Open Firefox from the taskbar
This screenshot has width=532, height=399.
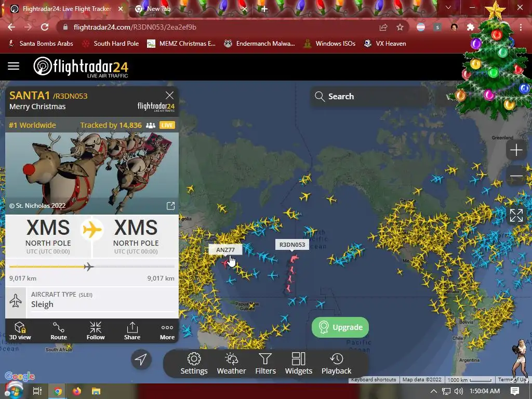coord(77,391)
